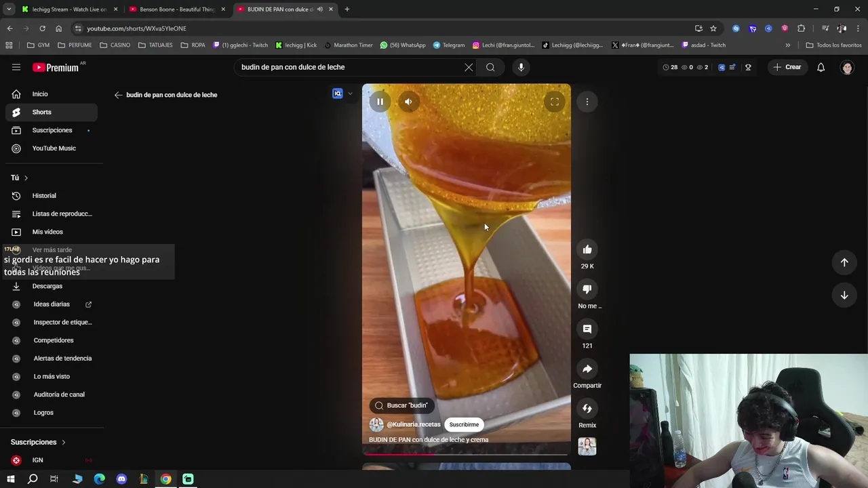Screen dimensions: 868x488
Task: Dislike the short with thumbs down
Action: tap(587, 289)
